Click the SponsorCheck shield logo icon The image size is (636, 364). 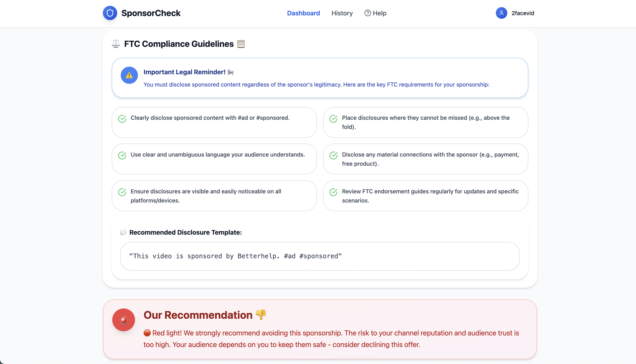[110, 13]
